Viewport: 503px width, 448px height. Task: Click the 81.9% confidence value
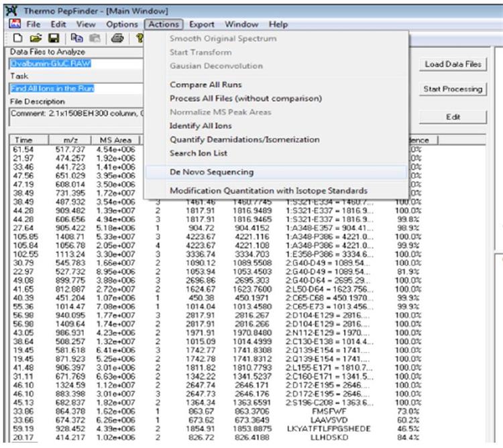(408, 272)
